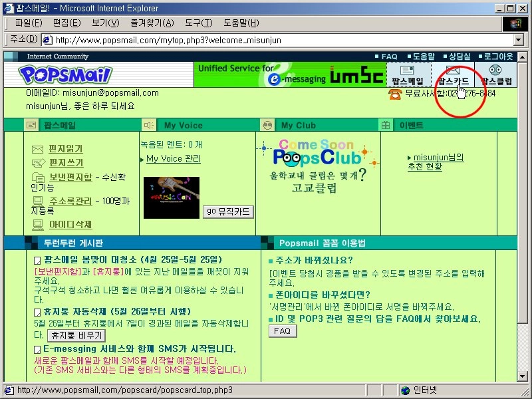Image resolution: width=532 pixels, height=399 pixels.
Task: Click the scrollbar down arrow
Action: click(x=523, y=376)
